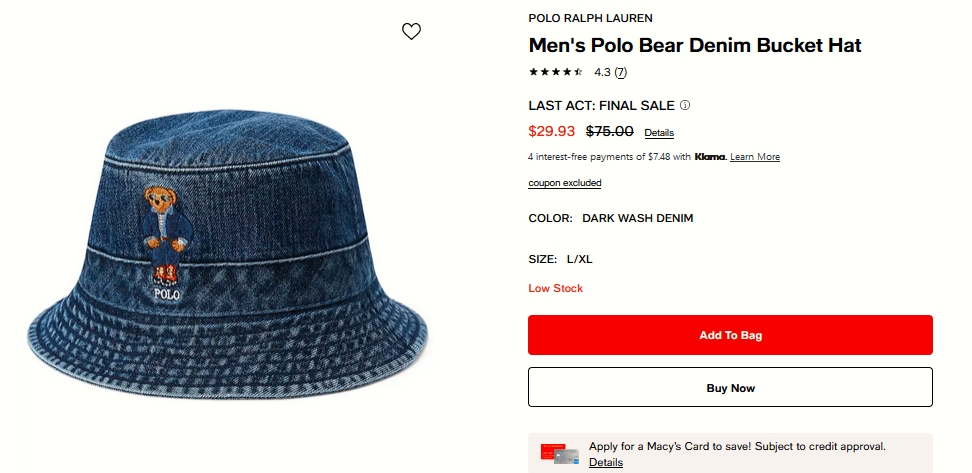972x473 pixels.
Task: Open the 7 reviews link
Action: tap(620, 72)
